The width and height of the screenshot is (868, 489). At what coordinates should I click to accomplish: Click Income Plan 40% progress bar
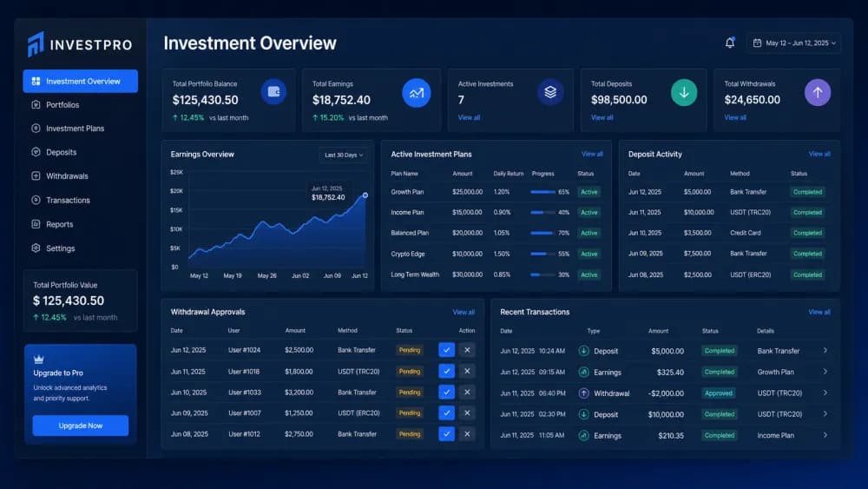pyautogui.click(x=542, y=213)
